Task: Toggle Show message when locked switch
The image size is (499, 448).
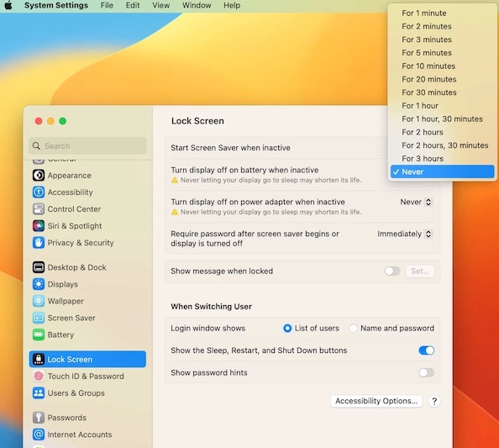Action: coord(392,271)
